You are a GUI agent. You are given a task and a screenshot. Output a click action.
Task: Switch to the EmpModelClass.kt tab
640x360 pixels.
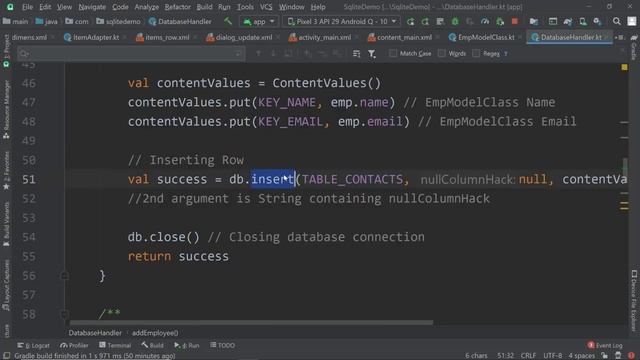(482, 37)
